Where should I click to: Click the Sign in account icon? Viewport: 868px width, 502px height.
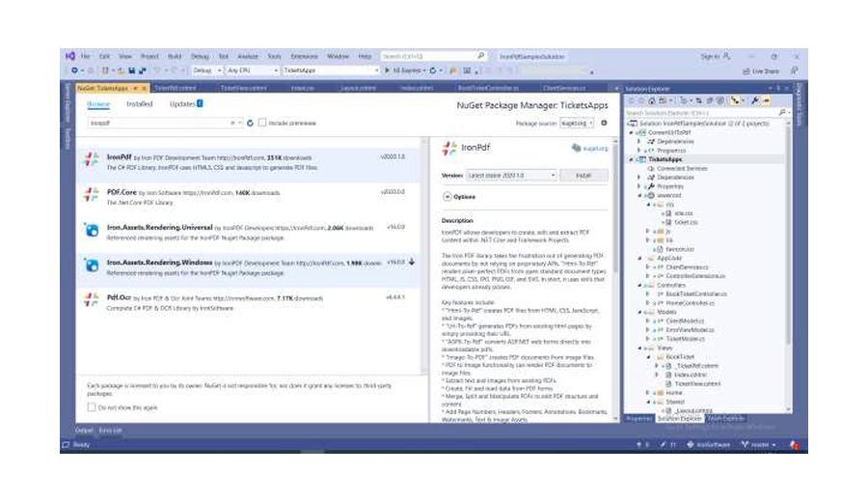726,56
